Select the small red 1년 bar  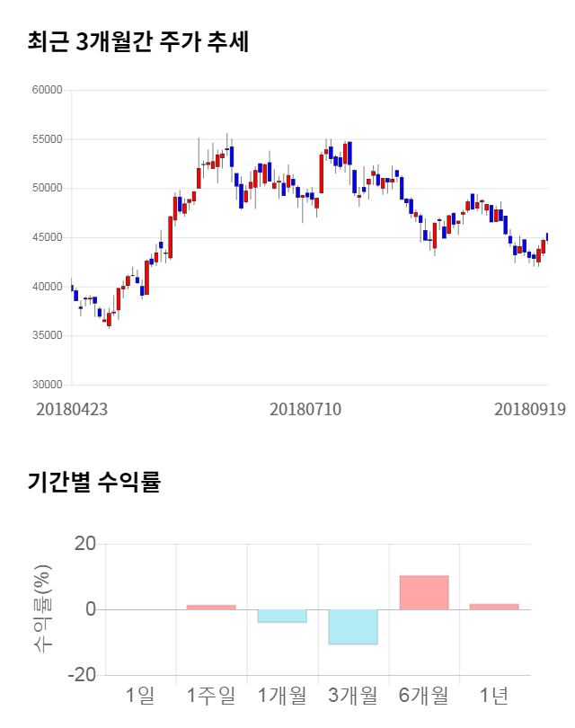pyautogui.click(x=494, y=607)
